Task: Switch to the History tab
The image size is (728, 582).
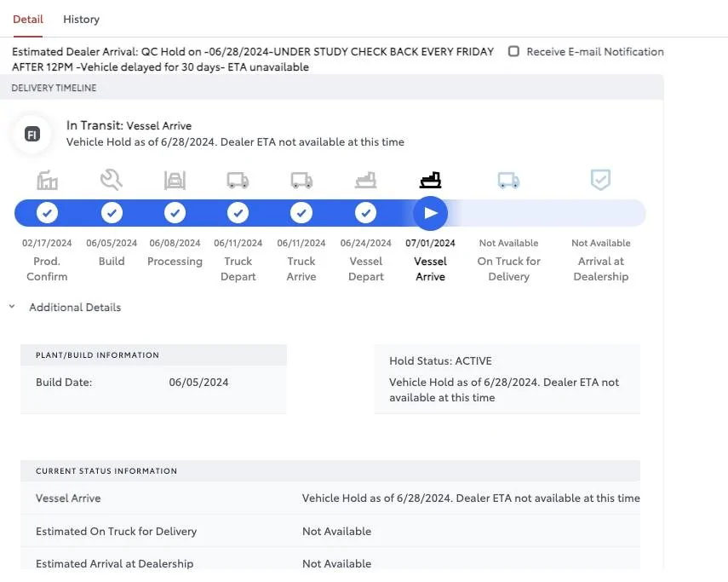Action: click(x=81, y=19)
